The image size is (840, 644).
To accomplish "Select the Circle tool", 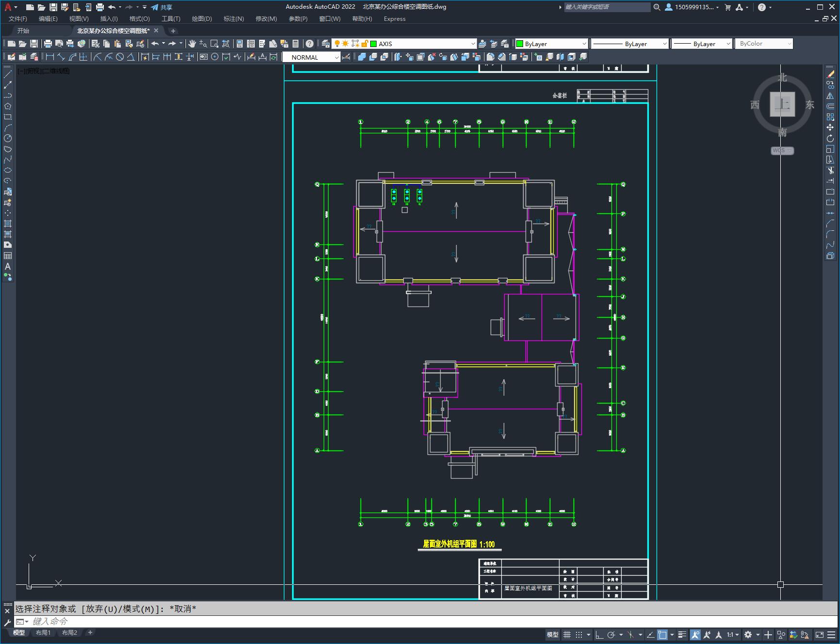I will [8, 138].
